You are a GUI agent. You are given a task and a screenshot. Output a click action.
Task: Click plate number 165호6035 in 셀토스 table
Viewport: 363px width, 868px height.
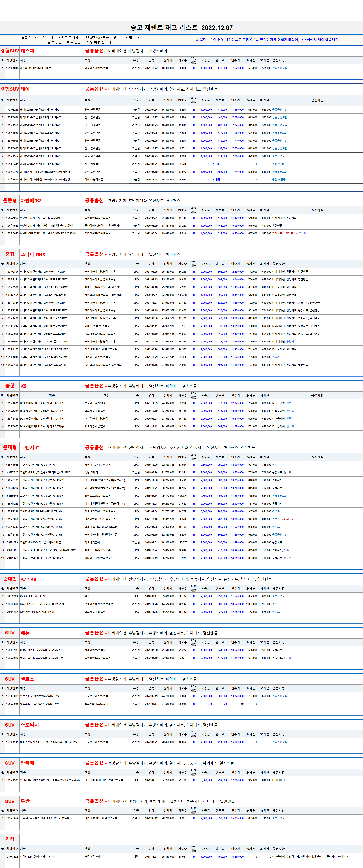(x=12, y=704)
